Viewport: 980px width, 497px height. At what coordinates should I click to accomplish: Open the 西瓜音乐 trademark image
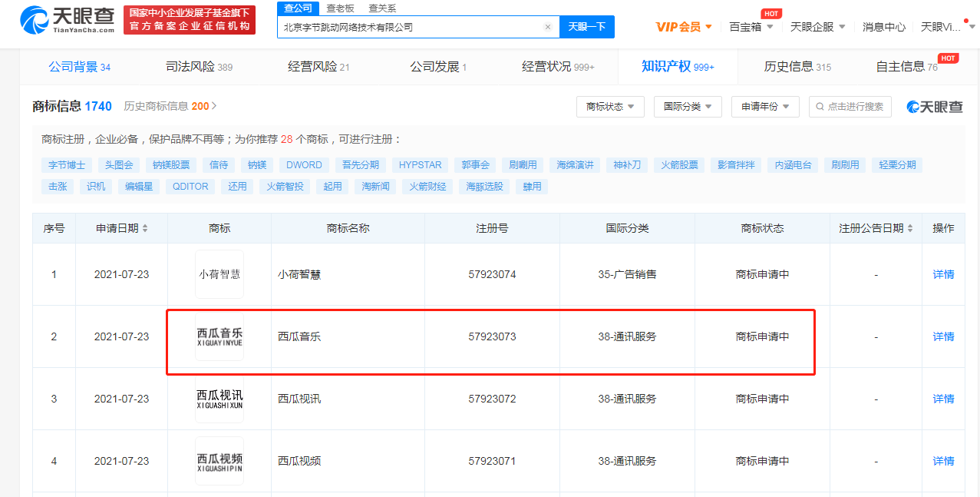(219, 336)
